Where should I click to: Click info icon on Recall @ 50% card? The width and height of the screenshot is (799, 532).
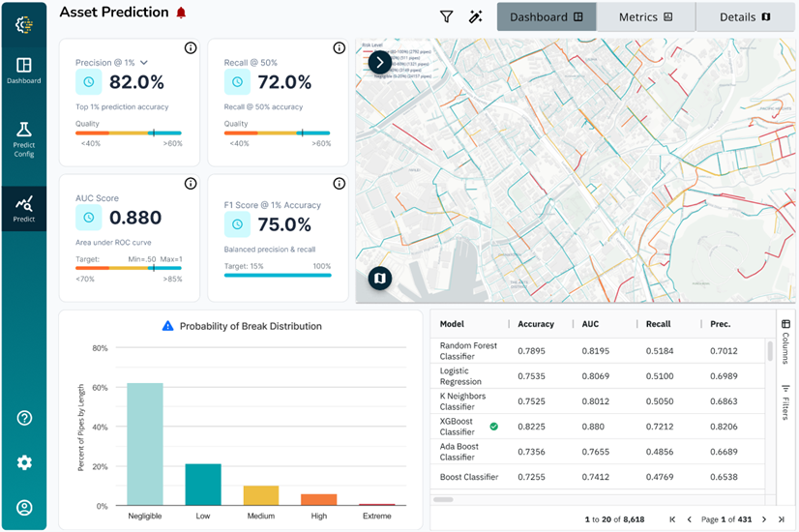339,48
